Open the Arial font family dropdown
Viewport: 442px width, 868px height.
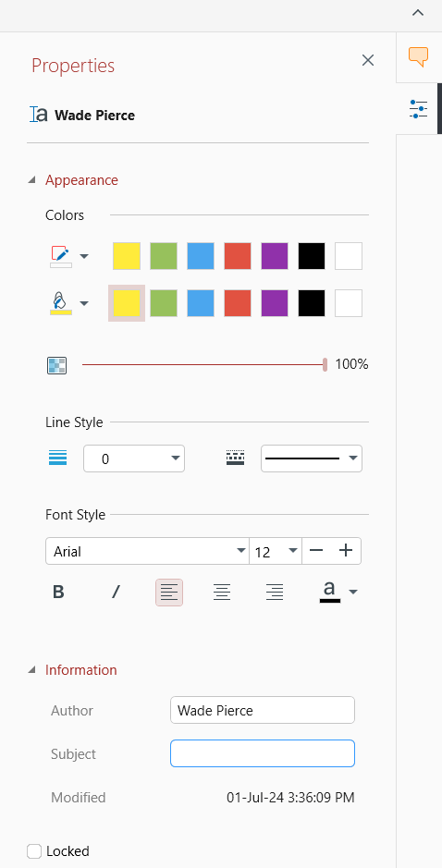click(x=147, y=551)
